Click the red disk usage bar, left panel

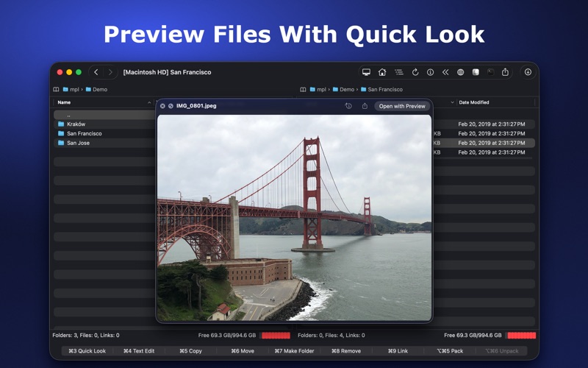pos(276,336)
